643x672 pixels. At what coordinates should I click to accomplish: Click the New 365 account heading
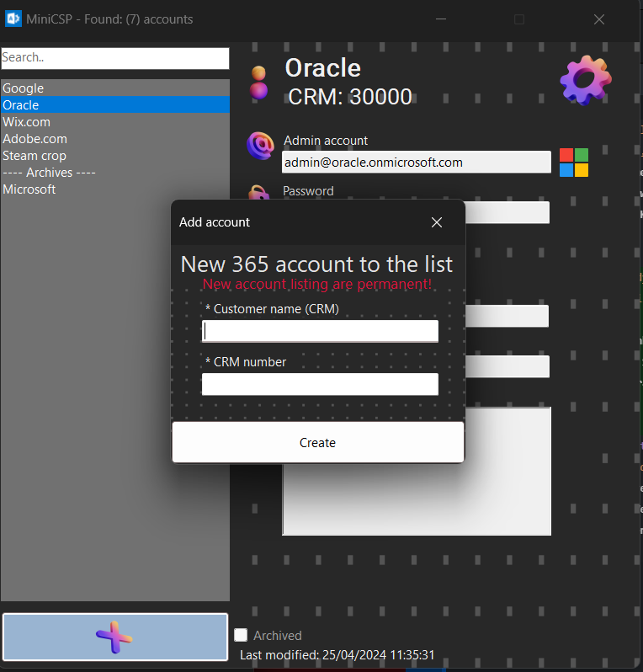316,264
